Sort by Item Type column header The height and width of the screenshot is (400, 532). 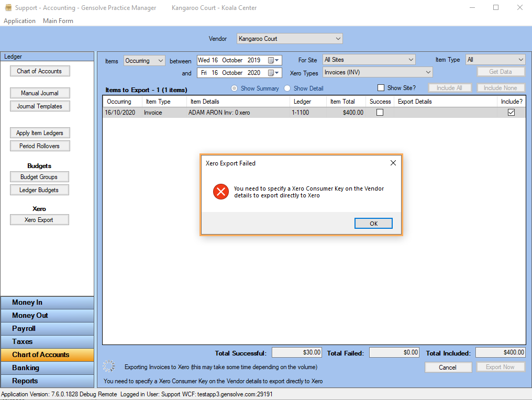tap(164, 102)
